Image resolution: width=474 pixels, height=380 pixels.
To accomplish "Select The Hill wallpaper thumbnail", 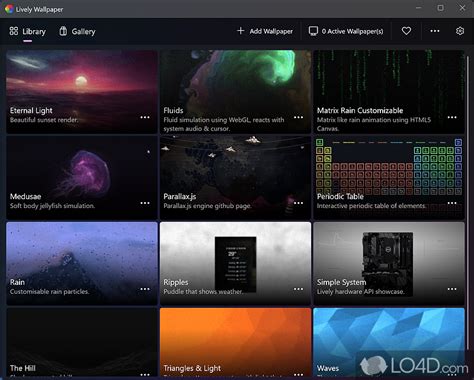I will 82,342.
